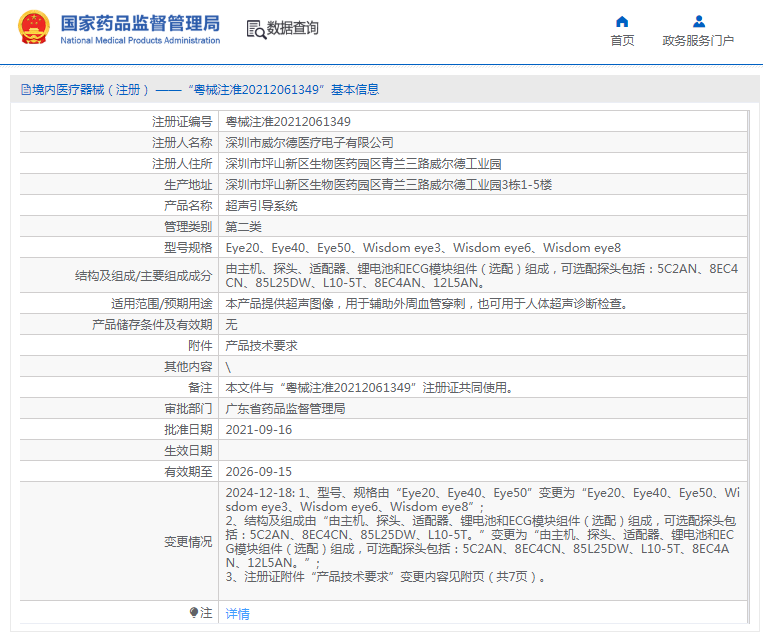Click the 无 storage condition value
Viewport: 763px width, 636px height.
coord(232,325)
